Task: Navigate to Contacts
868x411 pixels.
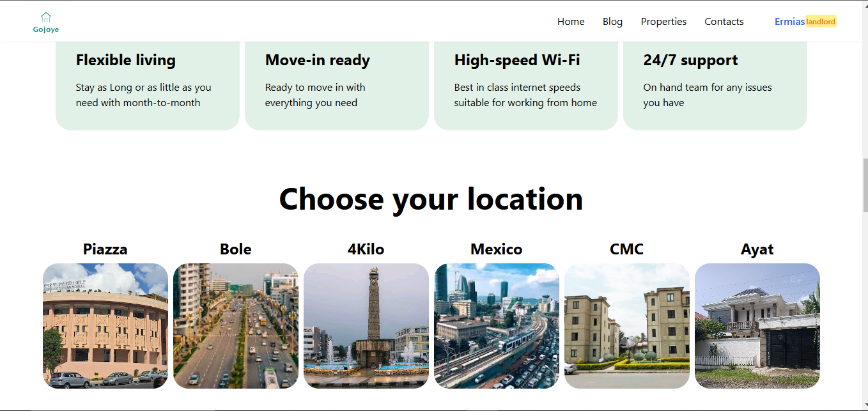Action: click(x=724, y=22)
